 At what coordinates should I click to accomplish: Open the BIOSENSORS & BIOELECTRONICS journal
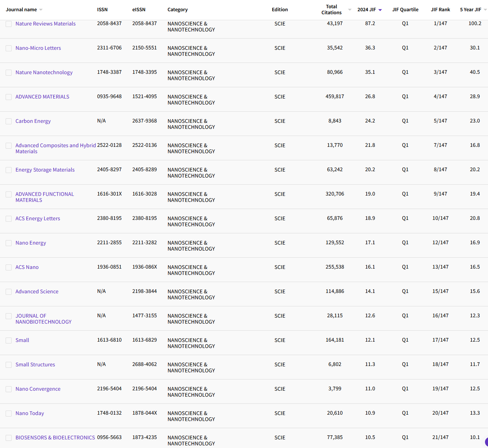tap(55, 438)
